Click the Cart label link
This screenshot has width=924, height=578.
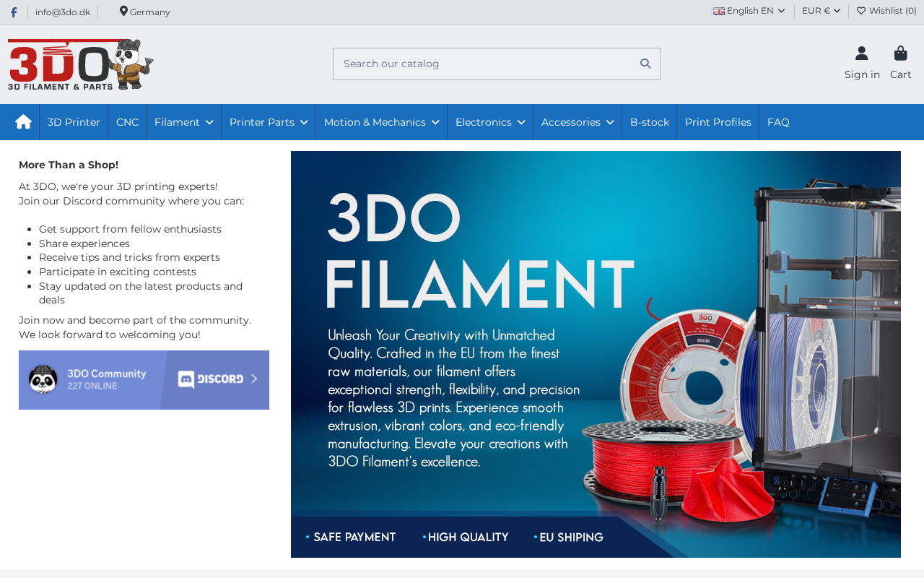pos(901,74)
